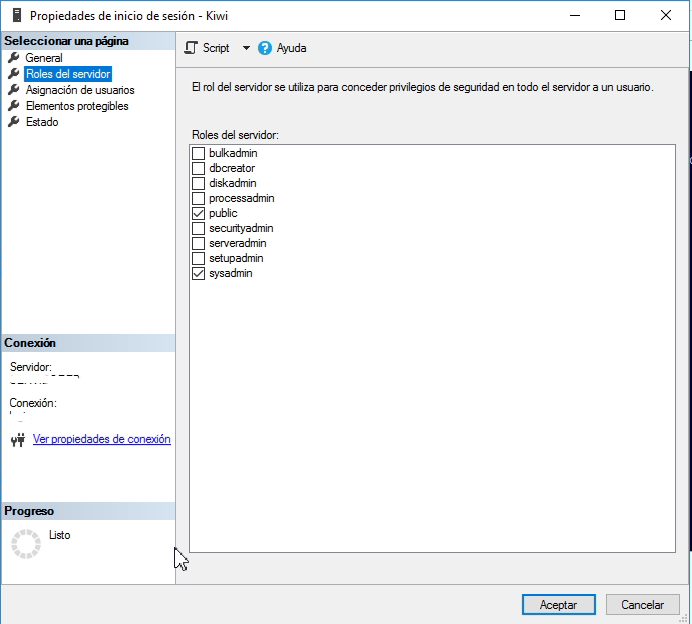Click the dialog title bar icon
This screenshot has height=624, width=692.
point(16,15)
